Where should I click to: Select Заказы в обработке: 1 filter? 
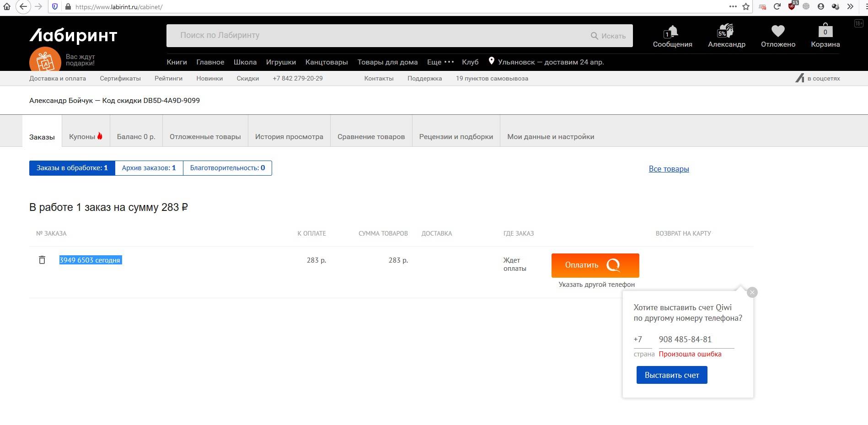[x=72, y=168]
